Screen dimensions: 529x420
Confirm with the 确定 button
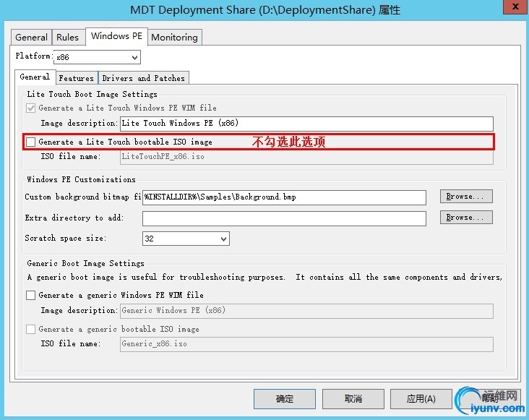tap(285, 399)
